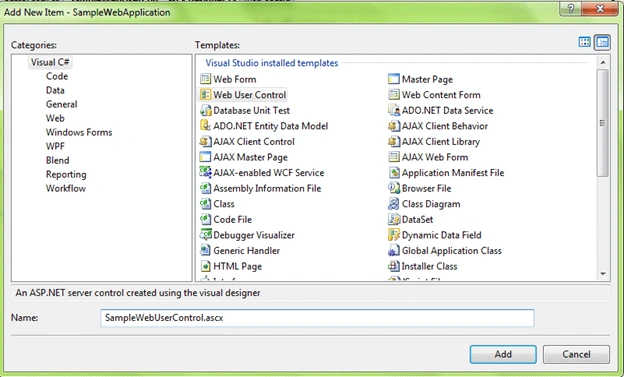Viewport: 624px width, 377px height.
Task: Choose the AJAX Client Library icon
Action: point(394,141)
